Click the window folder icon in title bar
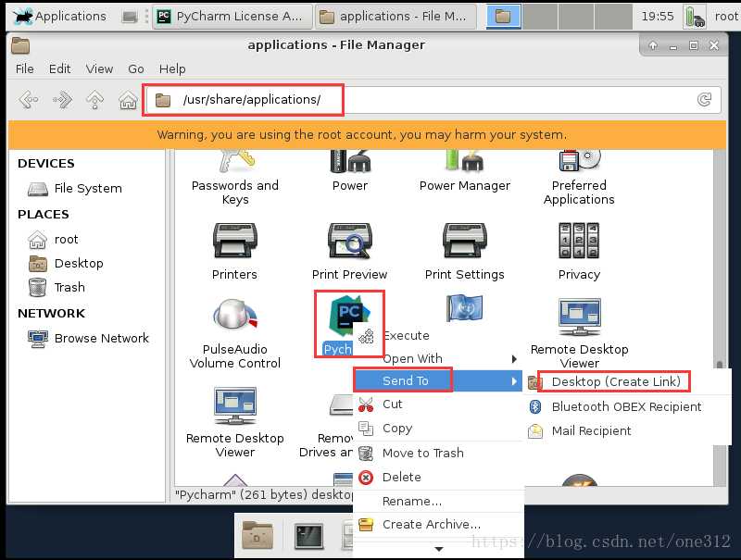The height and width of the screenshot is (560, 741). tap(20, 45)
